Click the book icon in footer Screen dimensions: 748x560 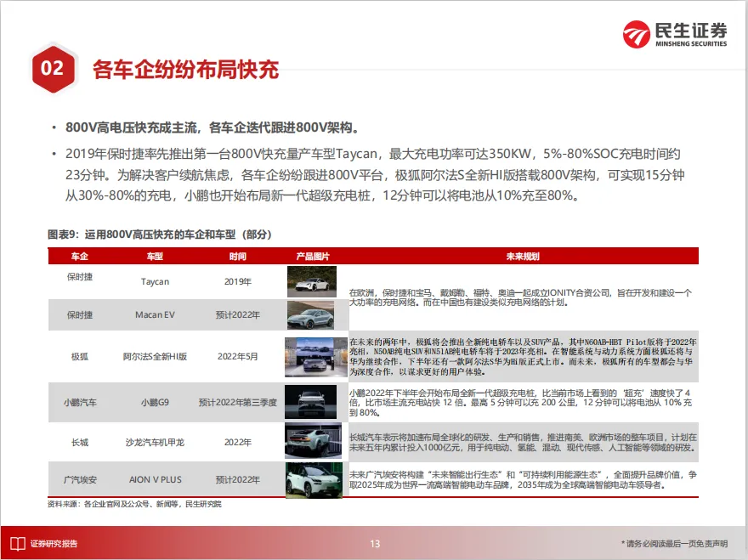pyautogui.click(x=18, y=543)
